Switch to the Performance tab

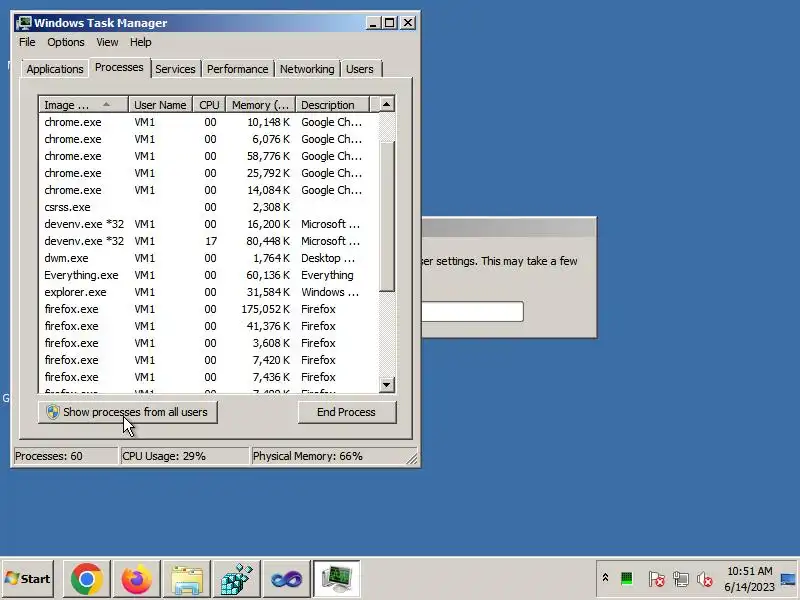pyautogui.click(x=237, y=69)
